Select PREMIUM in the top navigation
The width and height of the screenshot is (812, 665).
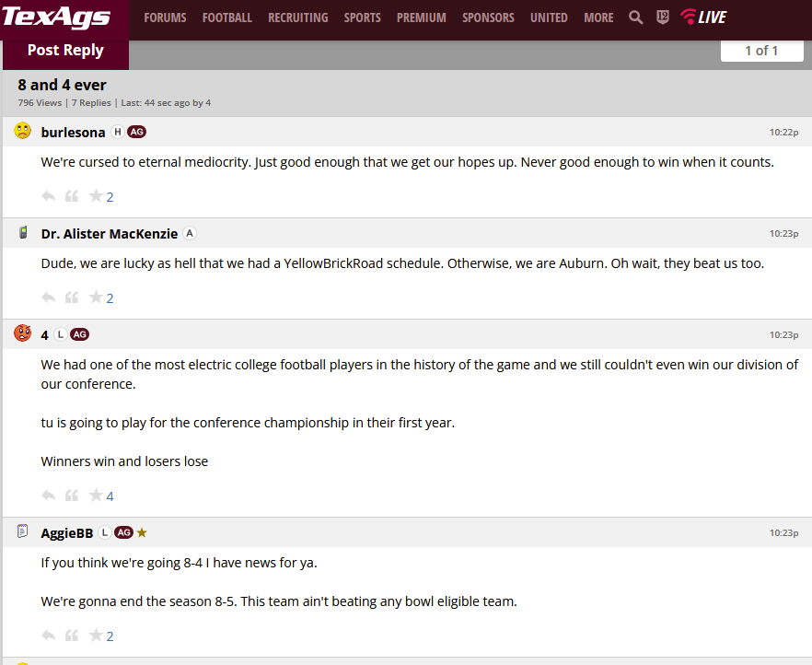click(x=422, y=17)
